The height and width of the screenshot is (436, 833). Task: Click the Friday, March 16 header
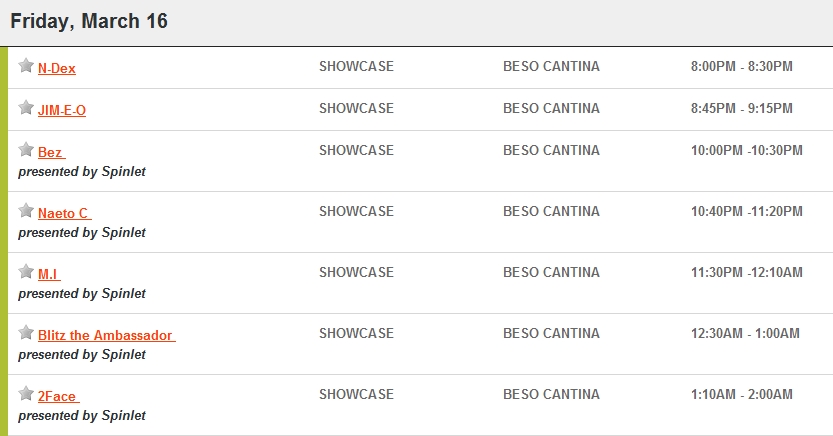pos(89,21)
